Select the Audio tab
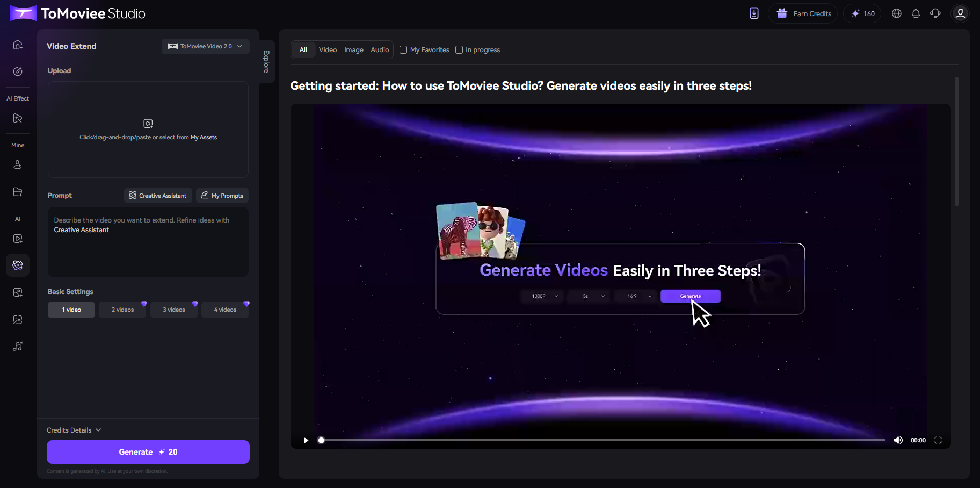This screenshot has height=488, width=980. pyautogui.click(x=380, y=49)
